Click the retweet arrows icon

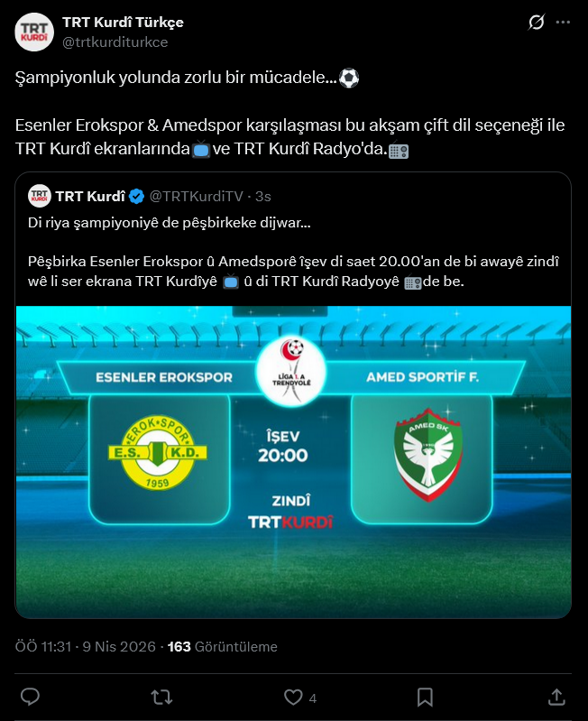pyautogui.click(x=161, y=698)
